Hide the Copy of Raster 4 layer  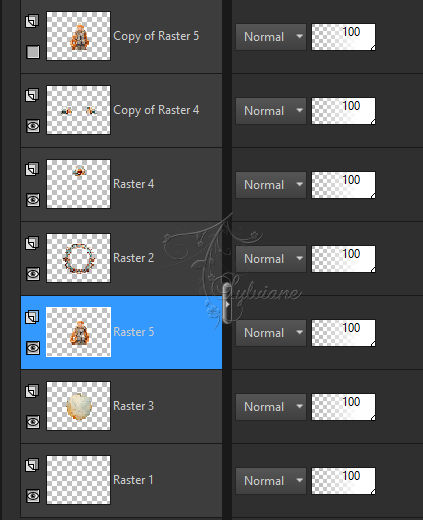tap(33, 126)
